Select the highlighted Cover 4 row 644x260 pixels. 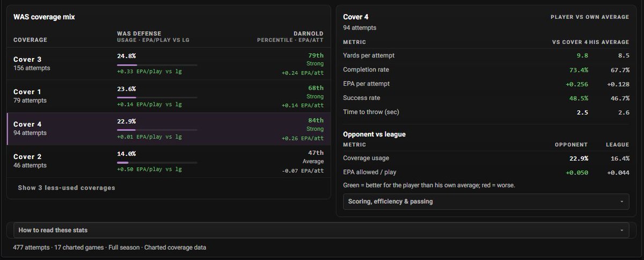pos(169,129)
